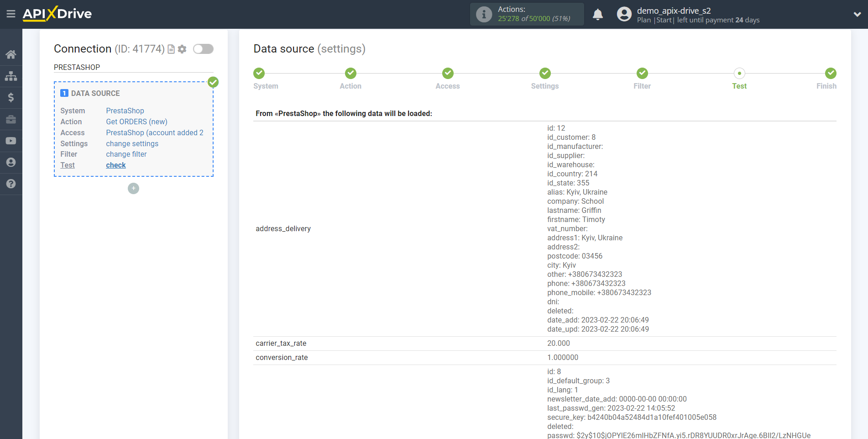Go to the Access step
The width and height of the screenshot is (868, 439).
pos(448,79)
